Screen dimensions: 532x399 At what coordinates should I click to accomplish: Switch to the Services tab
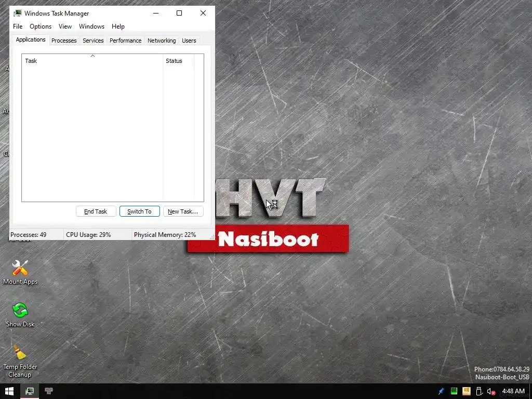[x=93, y=41]
